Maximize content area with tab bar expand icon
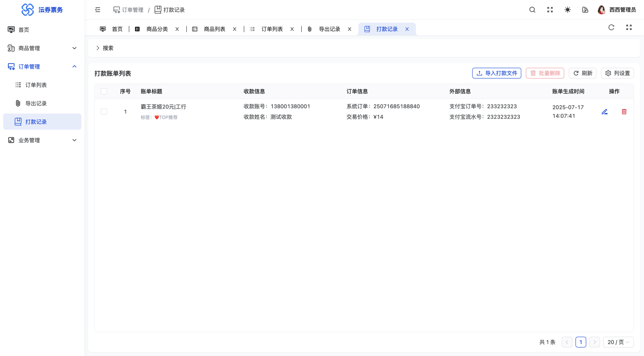Image resolution: width=644 pixels, height=356 pixels. point(629,28)
